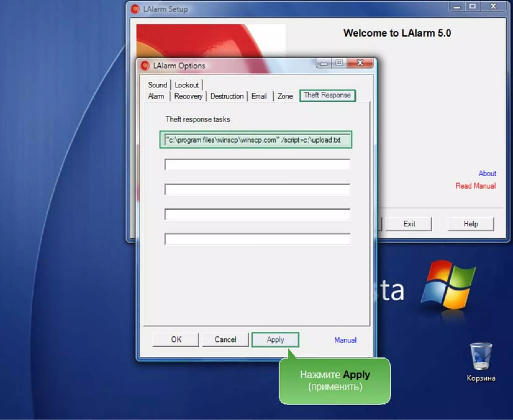Click the LAlarm Setup title bar icon

click(135, 9)
